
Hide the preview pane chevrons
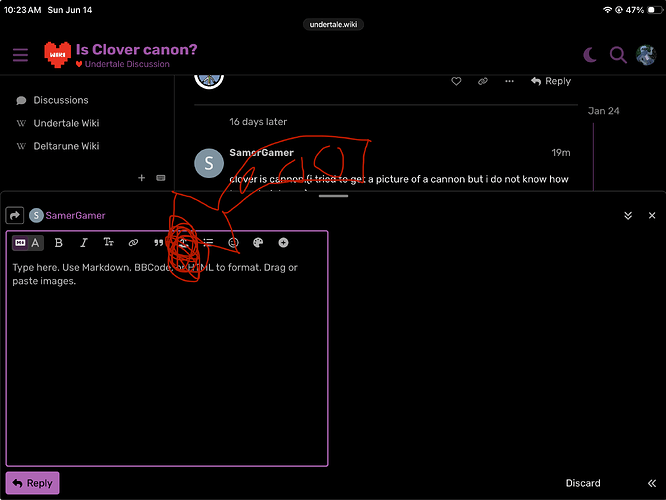click(x=652, y=483)
